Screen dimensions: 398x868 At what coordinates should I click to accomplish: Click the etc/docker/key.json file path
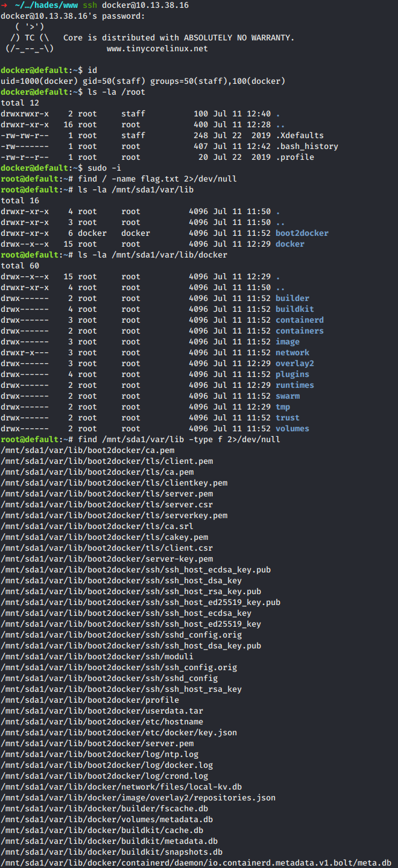[x=118, y=733]
